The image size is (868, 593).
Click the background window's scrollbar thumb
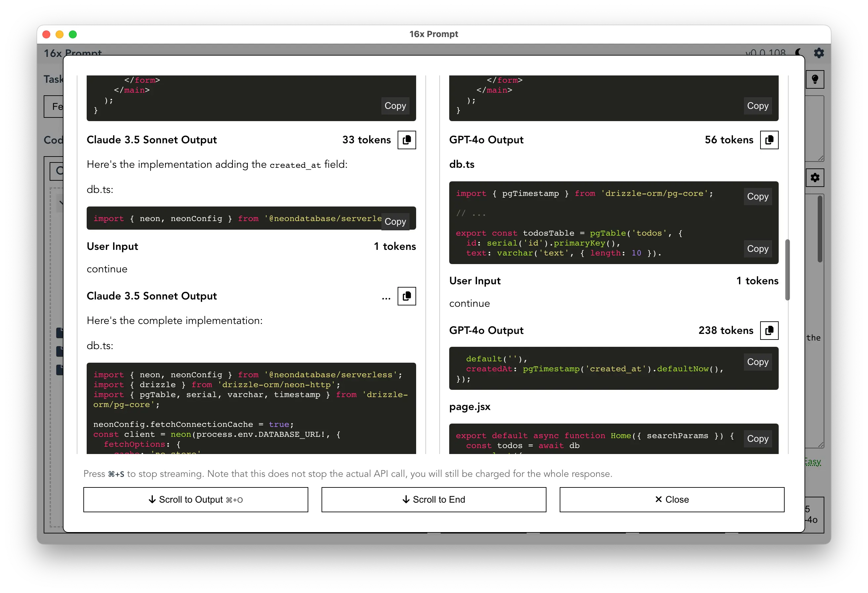[x=820, y=229]
